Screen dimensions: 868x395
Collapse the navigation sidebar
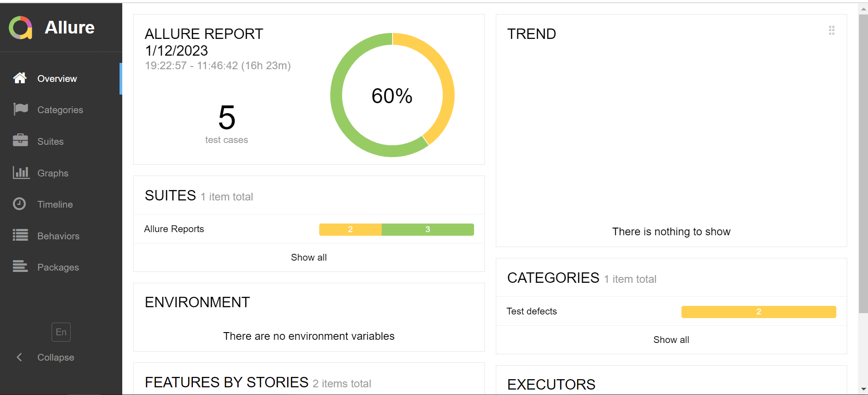pyautogui.click(x=55, y=357)
